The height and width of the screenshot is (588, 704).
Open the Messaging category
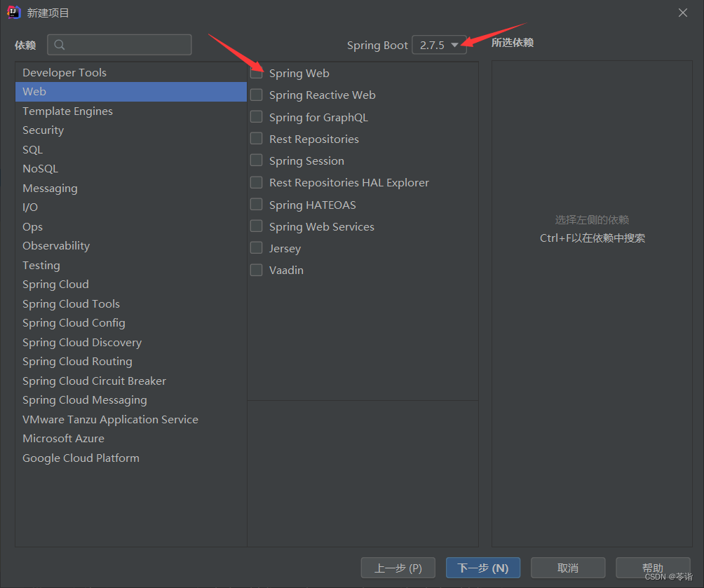click(131, 188)
